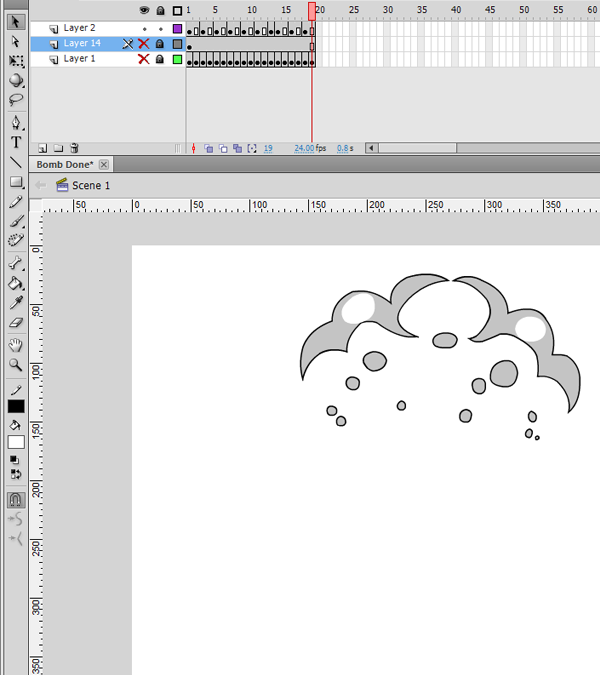Select the Subselection tool
The image size is (600, 675).
tap(16, 42)
